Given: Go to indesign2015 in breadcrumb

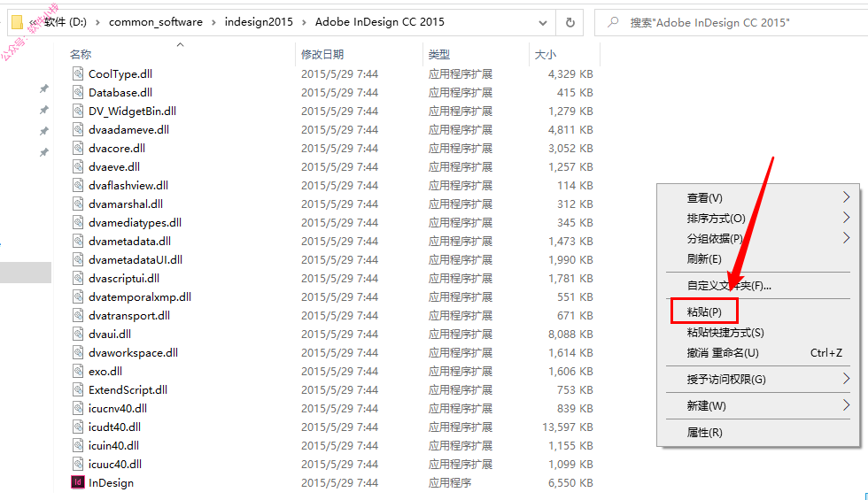Looking at the screenshot, I should point(259,22).
